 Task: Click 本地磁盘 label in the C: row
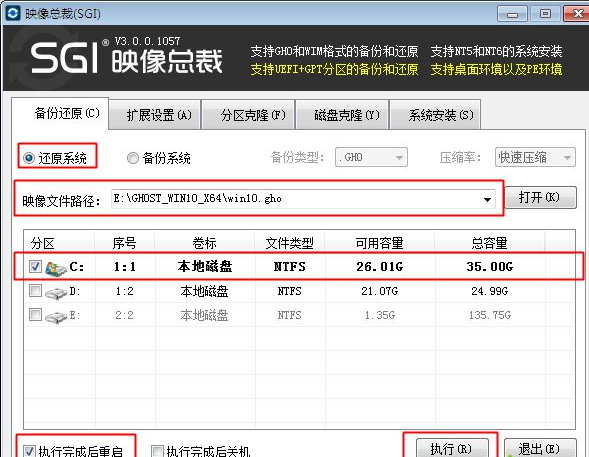[205, 266]
